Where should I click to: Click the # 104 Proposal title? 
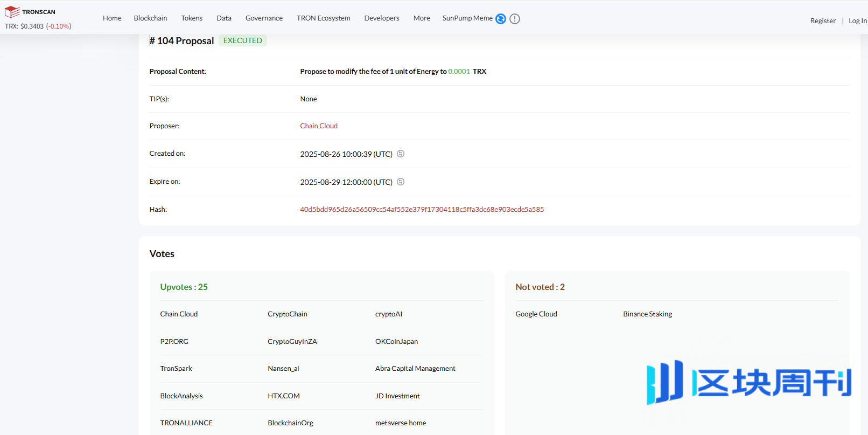click(182, 41)
